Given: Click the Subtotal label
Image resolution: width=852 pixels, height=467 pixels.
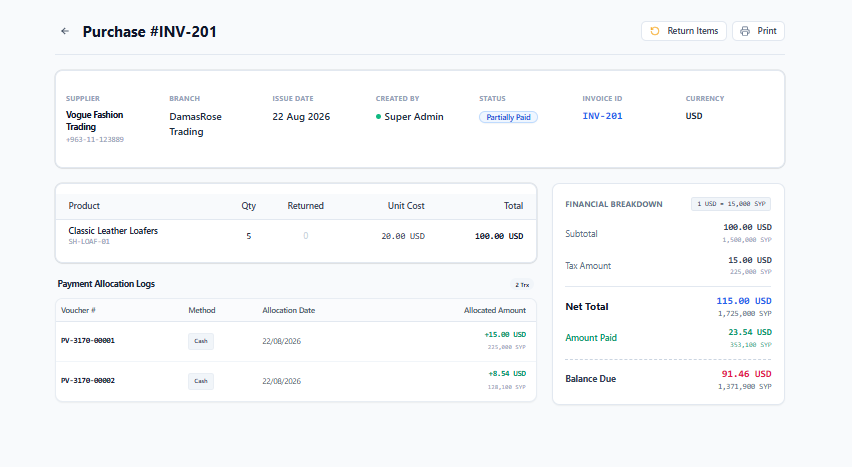Looking at the screenshot, I should pyautogui.click(x=581, y=234).
